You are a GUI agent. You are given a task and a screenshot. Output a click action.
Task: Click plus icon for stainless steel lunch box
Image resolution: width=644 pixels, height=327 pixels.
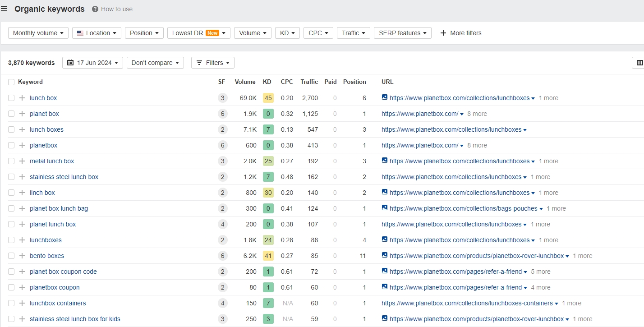pos(22,177)
